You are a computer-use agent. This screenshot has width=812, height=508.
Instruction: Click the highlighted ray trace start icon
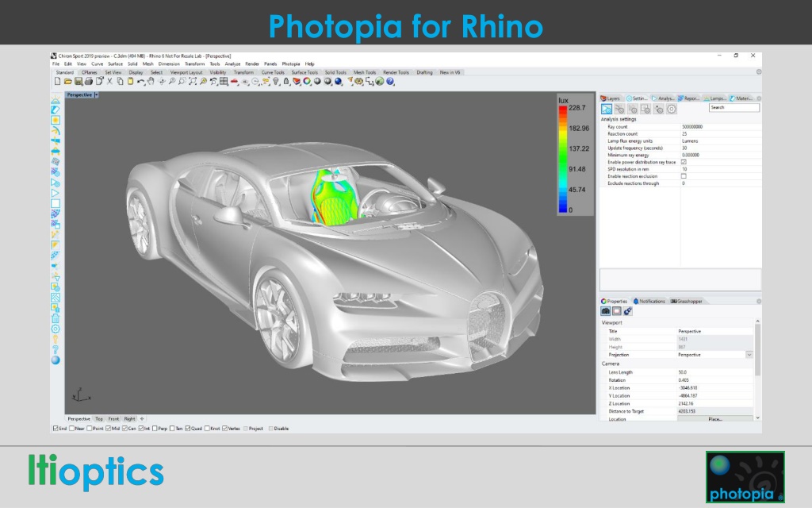point(607,109)
